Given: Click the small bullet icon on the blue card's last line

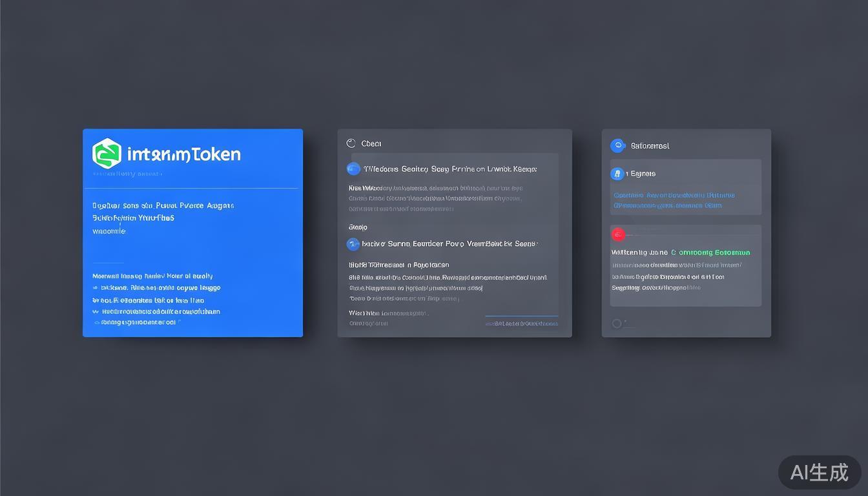Looking at the screenshot, I should [x=97, y=322].
